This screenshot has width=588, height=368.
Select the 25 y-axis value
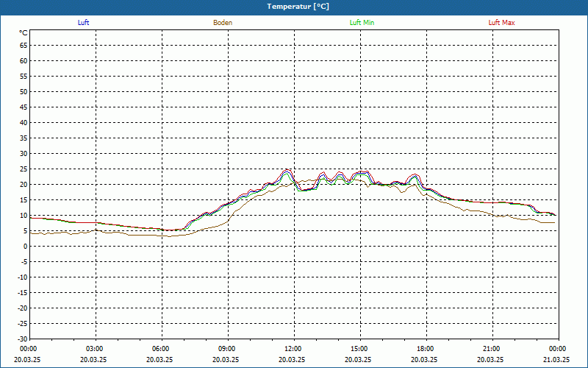point(24,169)
